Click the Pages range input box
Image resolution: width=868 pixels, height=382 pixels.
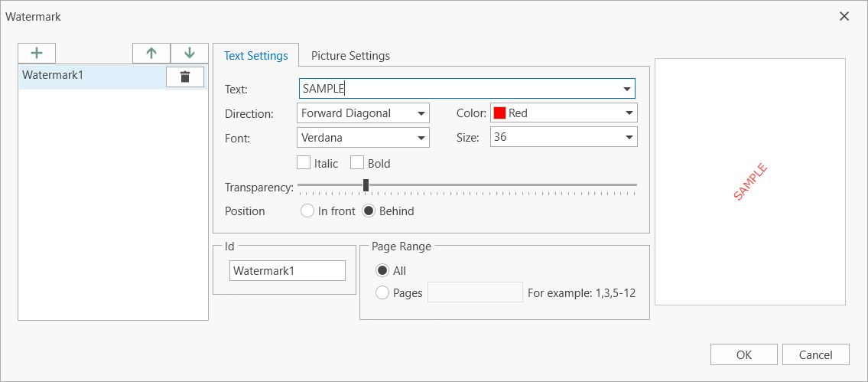476,292
